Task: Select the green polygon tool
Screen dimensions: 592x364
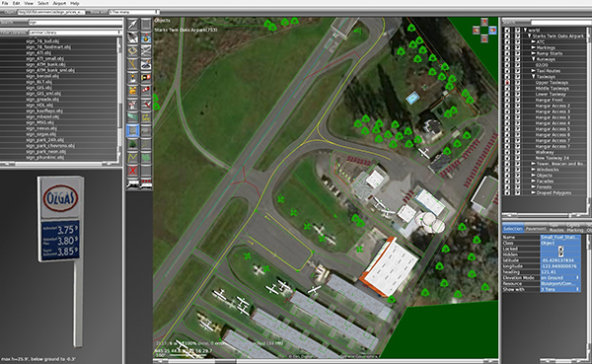Action: [146, 157]
